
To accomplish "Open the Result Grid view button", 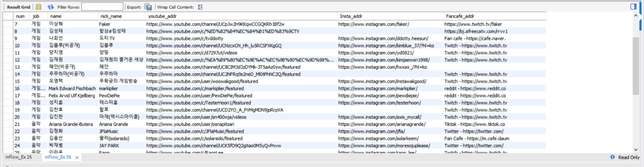I will 18,7.
